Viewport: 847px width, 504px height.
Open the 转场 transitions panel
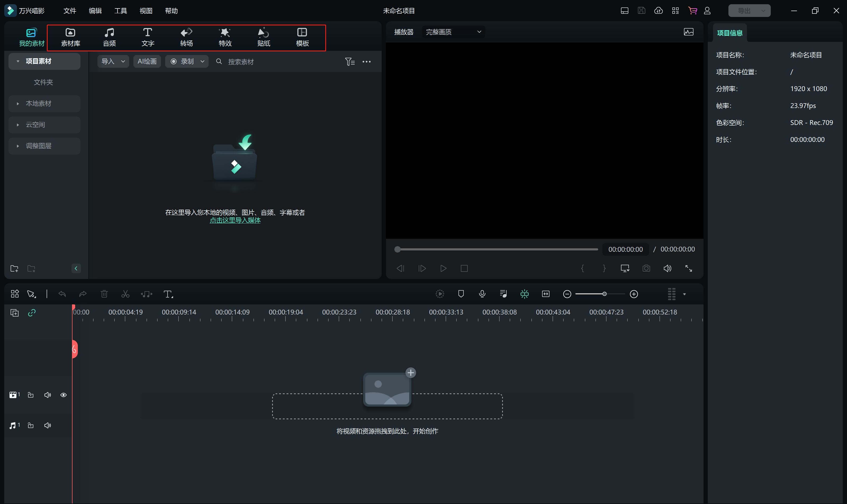pos(186,37)
